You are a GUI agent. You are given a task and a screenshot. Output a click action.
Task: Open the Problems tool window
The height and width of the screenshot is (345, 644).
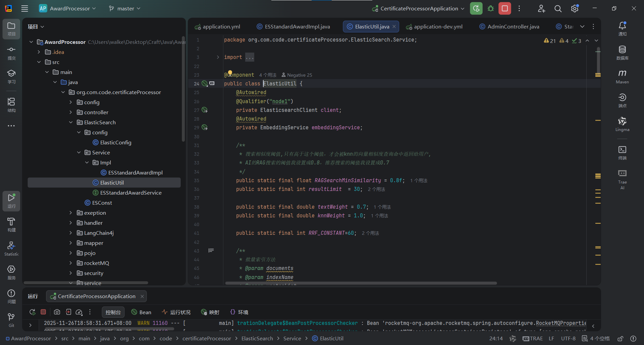tap(11, 297)
